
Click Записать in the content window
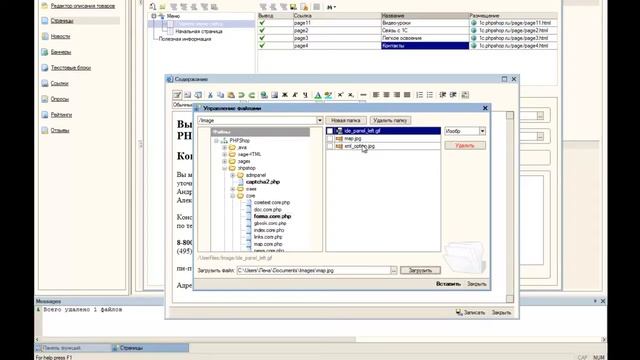(471, 312)
